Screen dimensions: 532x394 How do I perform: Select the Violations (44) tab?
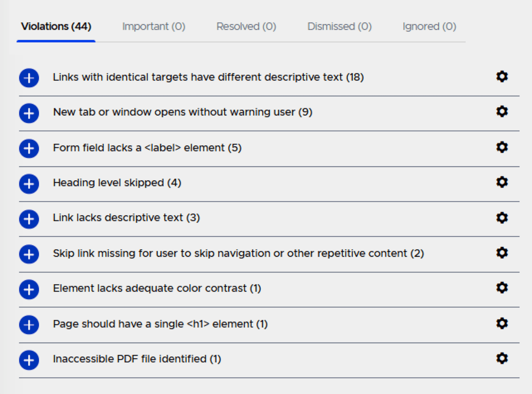[56, 27]
